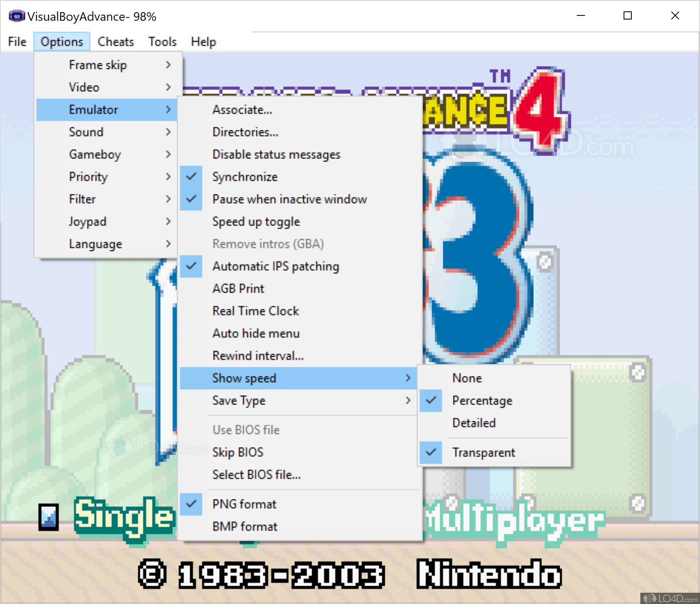
Task: Click the VisualBoyAdvance application icon in the title bar
Action: (16, 15)
